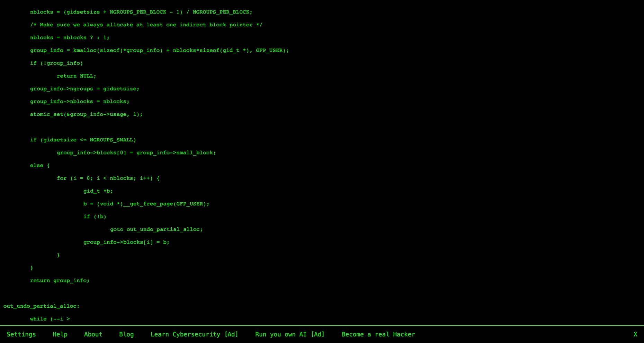Click the small_block assignment line
Screen dimensions: 644x343
[136, 153]
